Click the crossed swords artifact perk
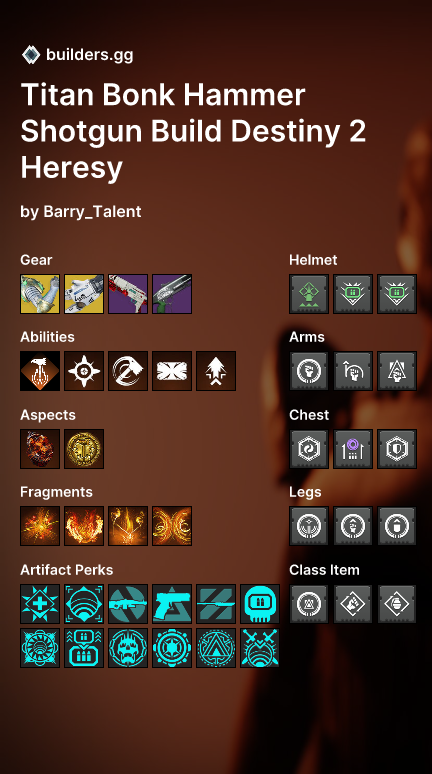Viewport: 432px width, 774px height. (260, 648)
